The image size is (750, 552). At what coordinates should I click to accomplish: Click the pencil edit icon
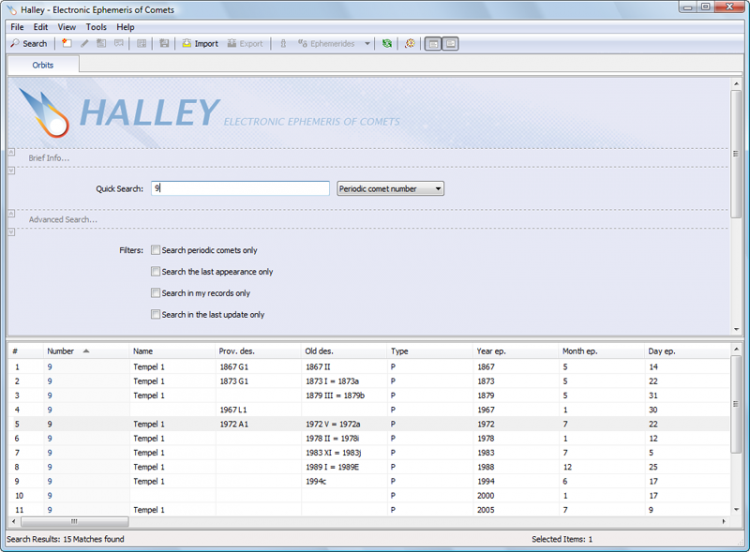click(84, 44)
